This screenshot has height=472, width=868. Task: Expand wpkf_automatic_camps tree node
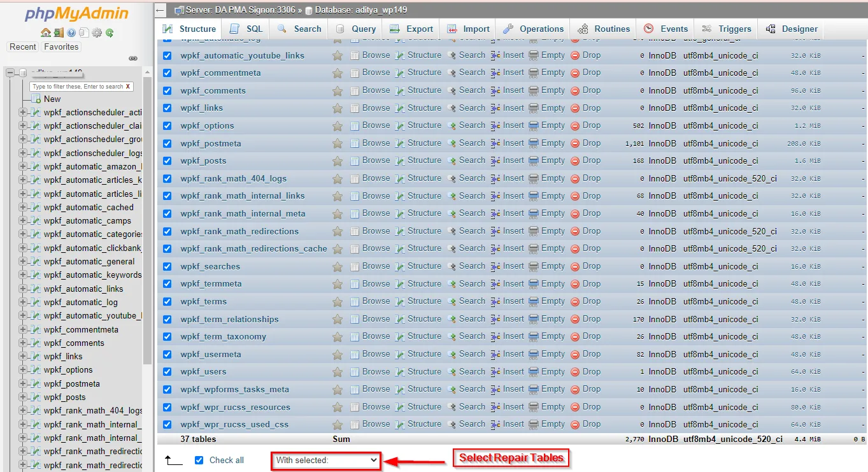point(23,220)
